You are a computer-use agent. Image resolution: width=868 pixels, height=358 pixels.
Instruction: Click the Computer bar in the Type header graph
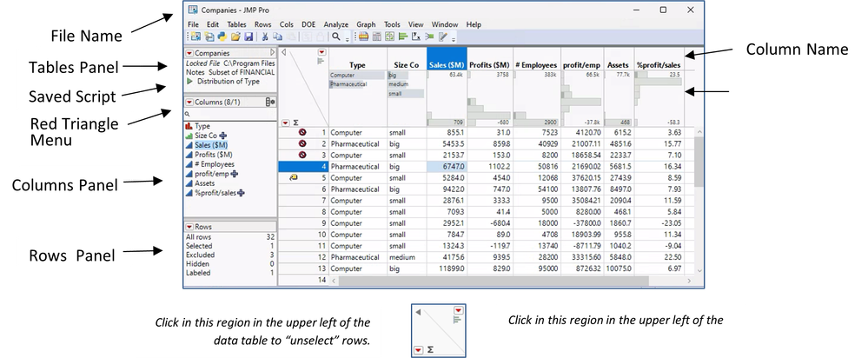pos(356,75)
